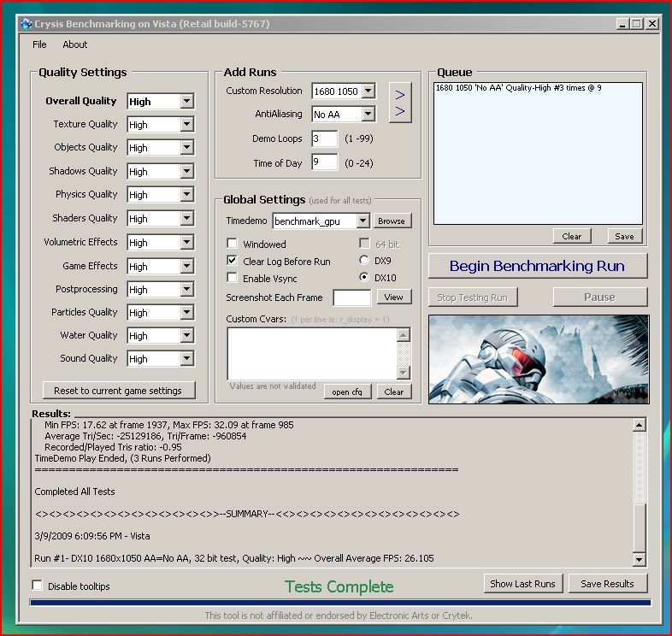Click the 3/9/2009 6:09:56 PM timestamp line
Screen dimensions: 672x636
92,536
